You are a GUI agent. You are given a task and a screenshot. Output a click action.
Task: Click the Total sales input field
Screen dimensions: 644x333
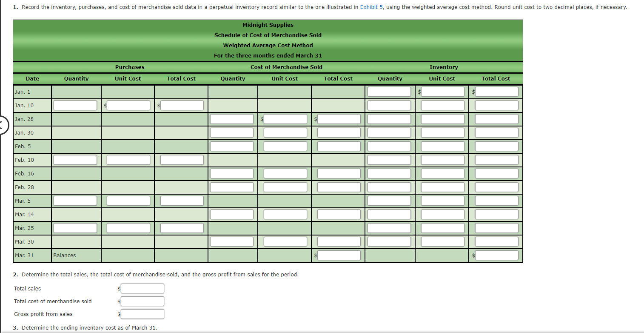142,289
